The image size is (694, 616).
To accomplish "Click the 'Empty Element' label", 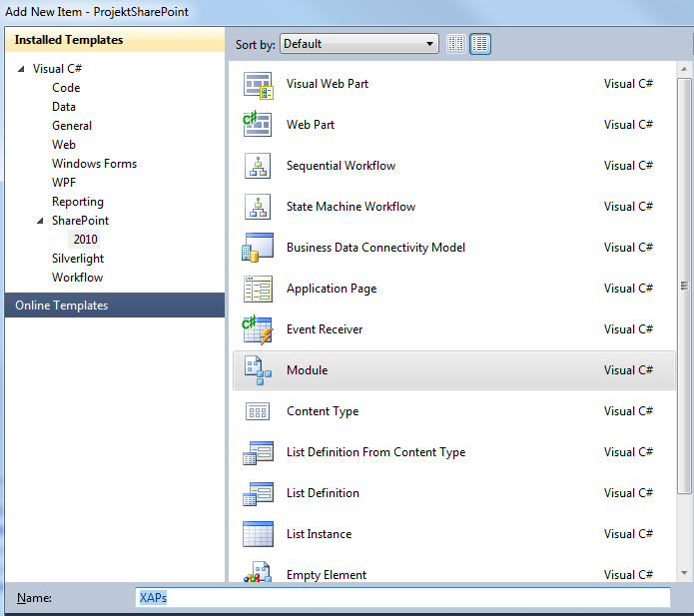I will pyautogui.click(x=327, y=575).
